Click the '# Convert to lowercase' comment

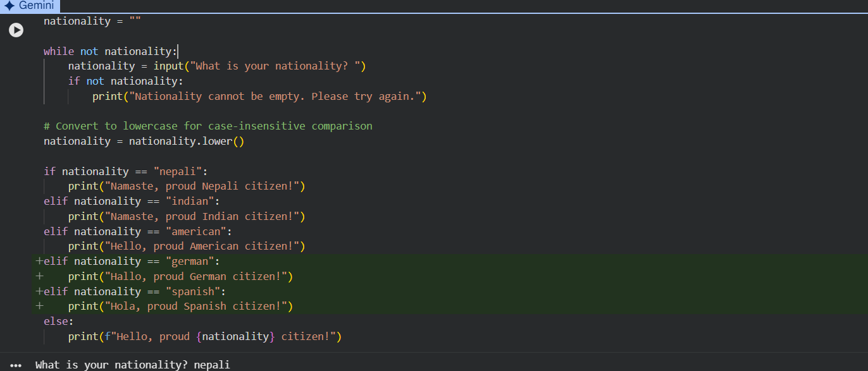coord(208,126)
